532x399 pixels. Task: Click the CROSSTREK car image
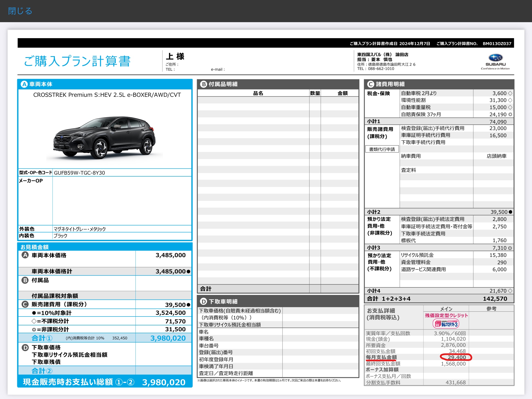[104, 137]
